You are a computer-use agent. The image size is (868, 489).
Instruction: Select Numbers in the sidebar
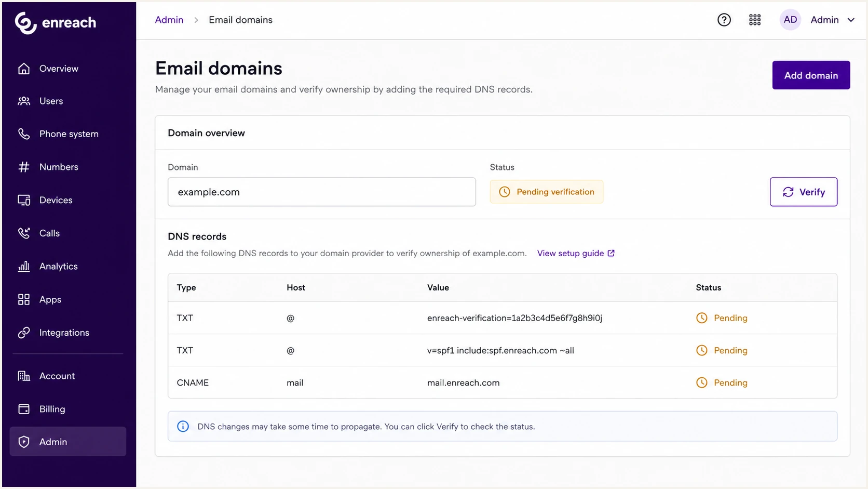coord(67,167)
